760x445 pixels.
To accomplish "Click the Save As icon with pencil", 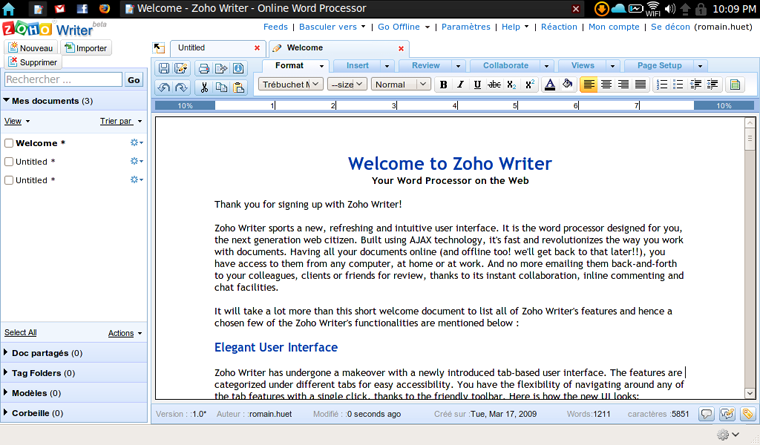I will pyautogui.click(x=181, y=68).
